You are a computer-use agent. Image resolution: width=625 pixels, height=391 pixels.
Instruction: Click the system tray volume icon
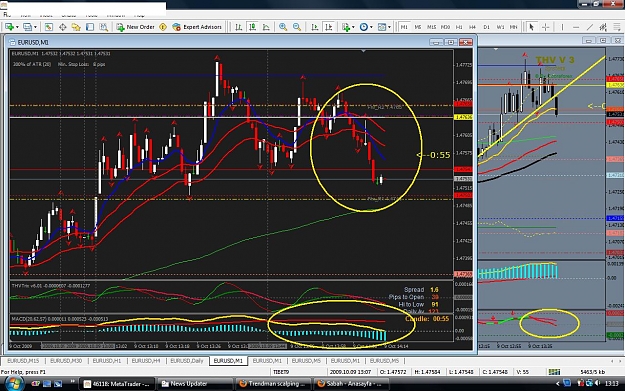pyautogui.click(x=597, y=383)
